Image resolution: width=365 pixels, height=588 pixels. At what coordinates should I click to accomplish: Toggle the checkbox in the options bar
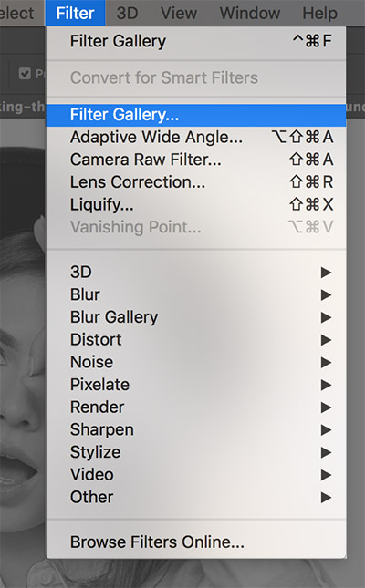point(25,74)
